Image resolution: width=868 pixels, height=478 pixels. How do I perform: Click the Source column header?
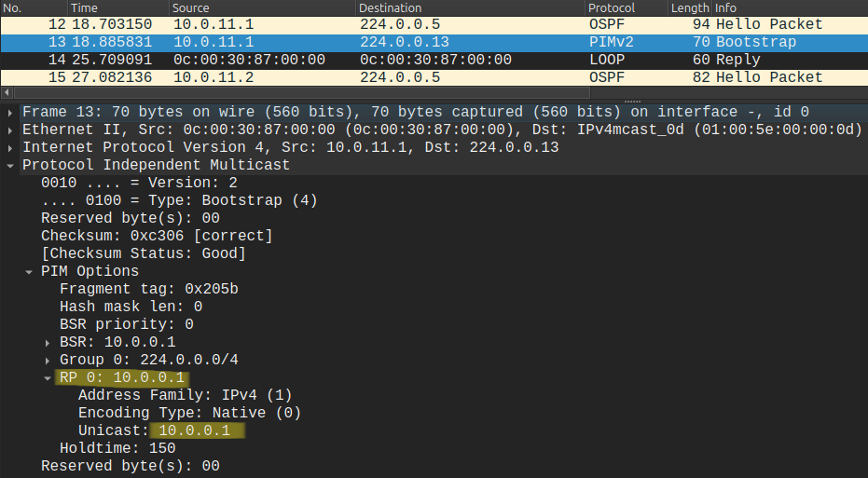click(x=190, y=7)
